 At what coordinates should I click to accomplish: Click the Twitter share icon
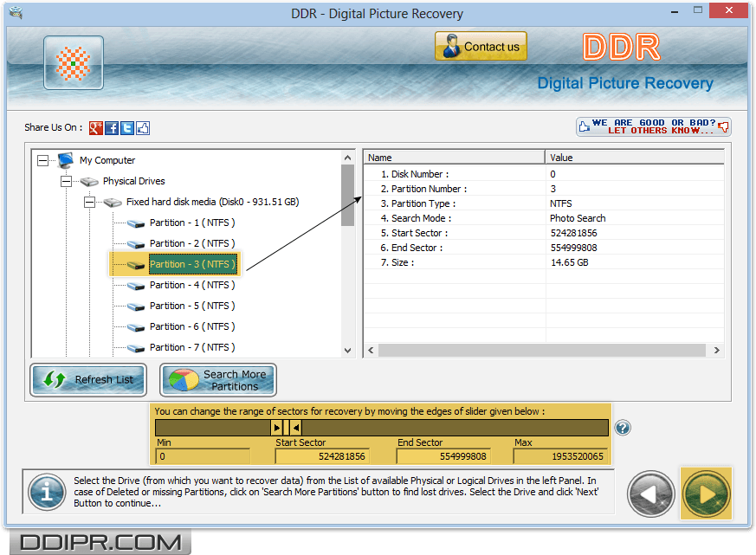tap(127, 128)
